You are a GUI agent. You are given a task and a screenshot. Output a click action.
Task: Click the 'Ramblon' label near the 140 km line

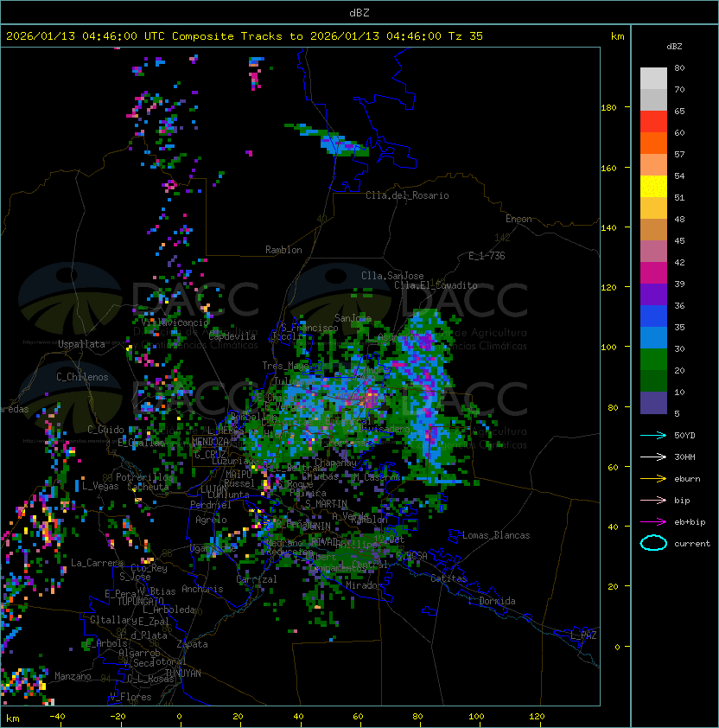283,250
